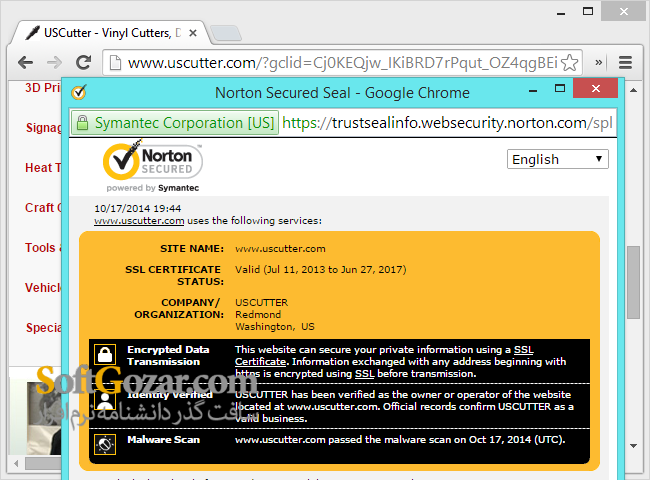Click the Norton Secured logo
Image resolution: width=650 pixels, height=480 pixels.
click(153, 162)
